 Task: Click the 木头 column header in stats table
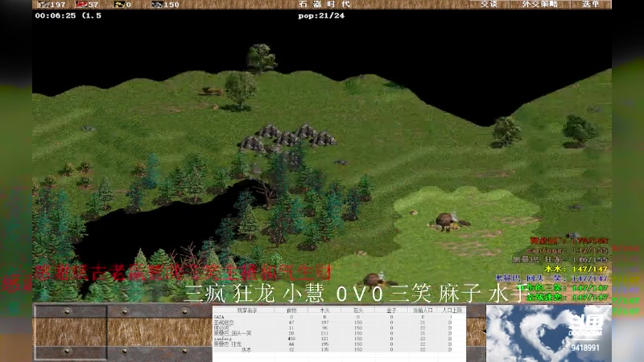point(325,311)
